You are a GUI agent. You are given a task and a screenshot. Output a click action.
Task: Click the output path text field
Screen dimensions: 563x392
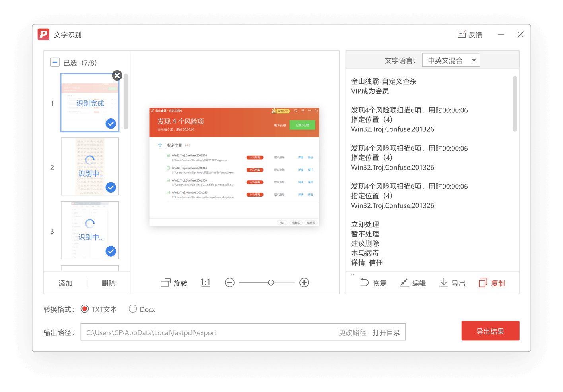coord(207,332)
